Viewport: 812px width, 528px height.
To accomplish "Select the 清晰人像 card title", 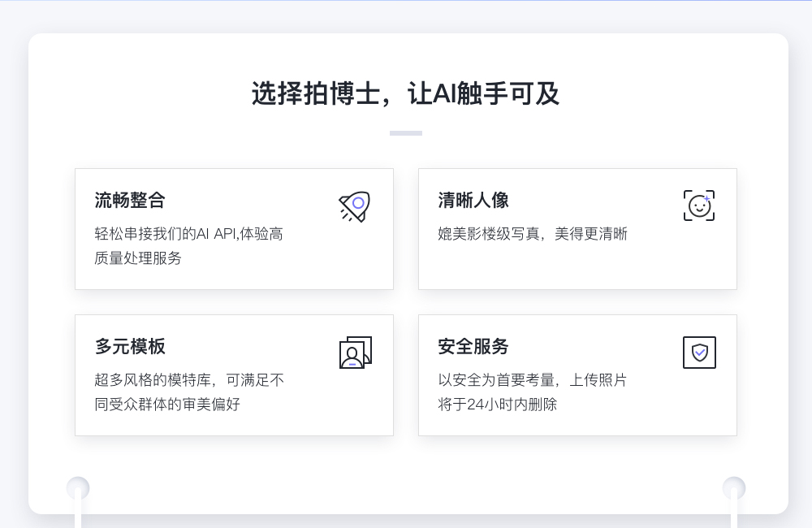I will [x=473, y=200].
